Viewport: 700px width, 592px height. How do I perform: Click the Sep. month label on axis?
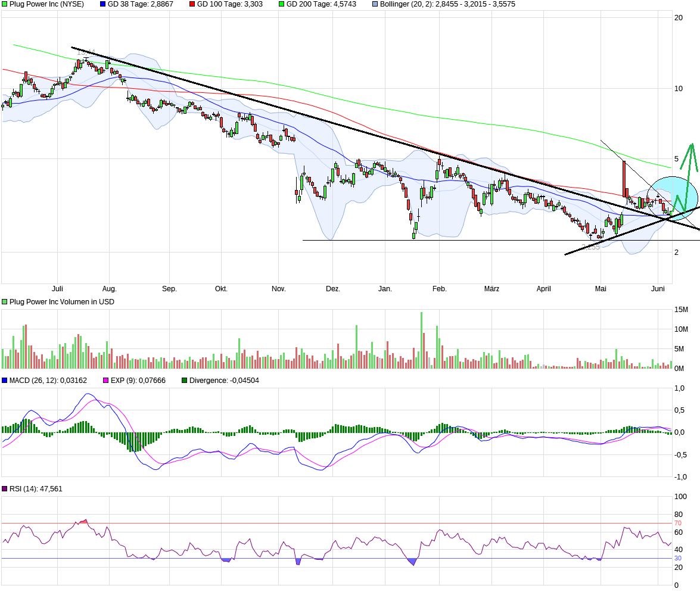[x=169, y=289]
